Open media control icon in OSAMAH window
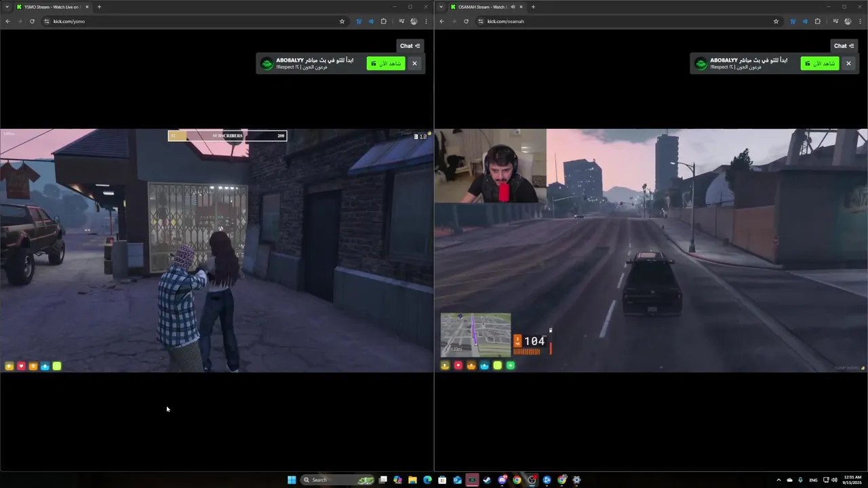This screenshot has height=488, width=868. tap(835, 21)
